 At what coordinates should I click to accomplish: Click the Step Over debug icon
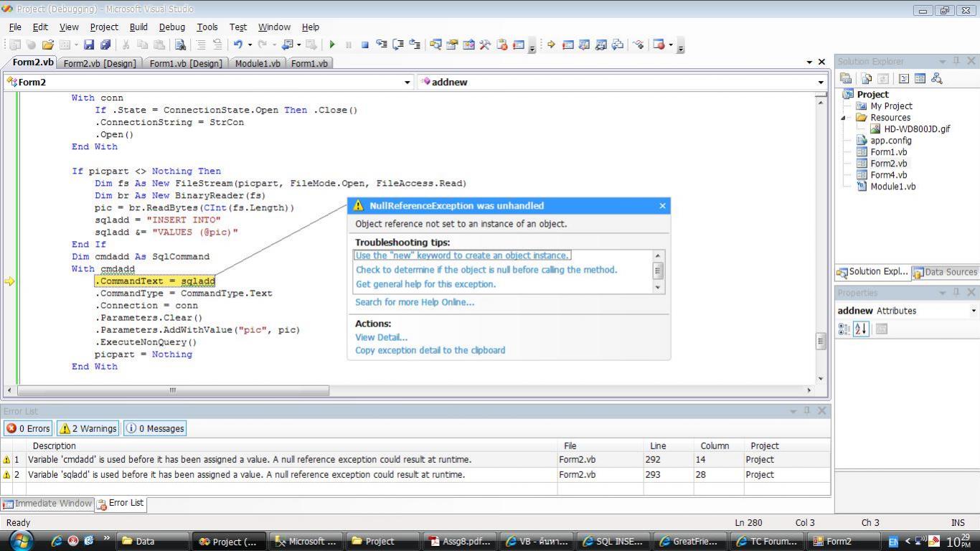[398, 44]
